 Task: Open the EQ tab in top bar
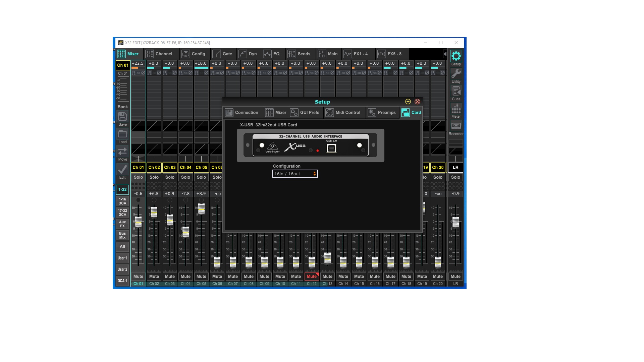272,54
